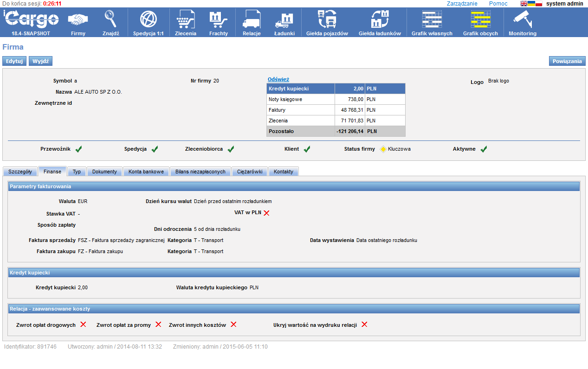Click the red X next to VAT w PLN

click(x=267, y=213)
